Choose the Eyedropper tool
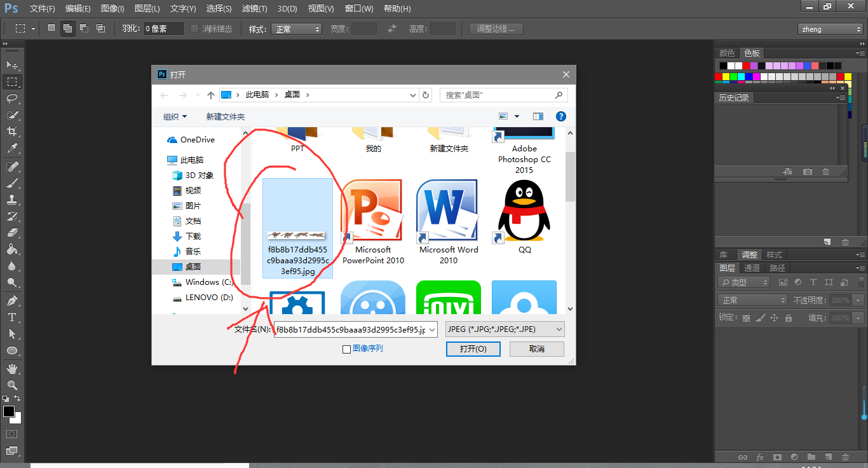 [x=12, y=148]
